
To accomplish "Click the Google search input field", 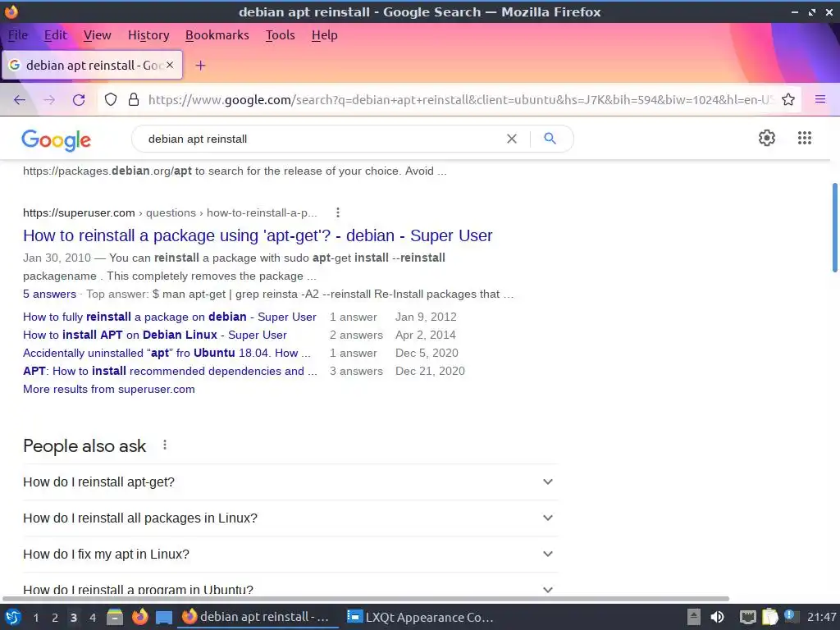I will coord(322,139).
